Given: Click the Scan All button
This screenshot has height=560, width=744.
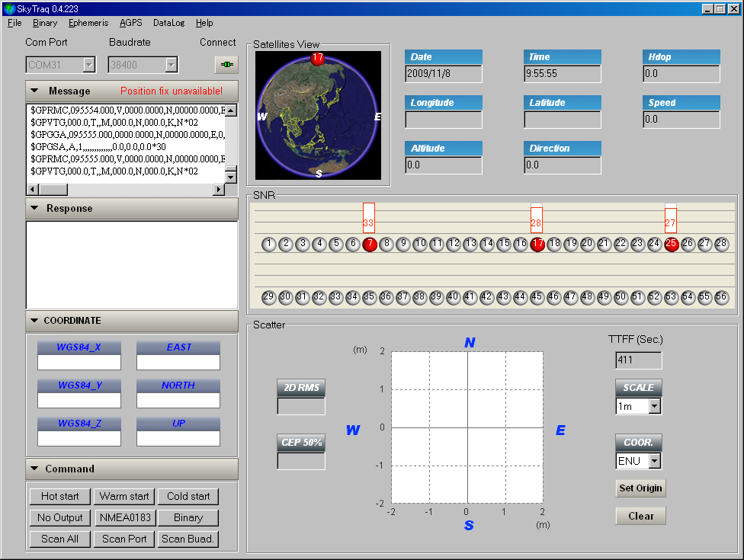Looking at the screenshot, I should (x=59, y=539).
